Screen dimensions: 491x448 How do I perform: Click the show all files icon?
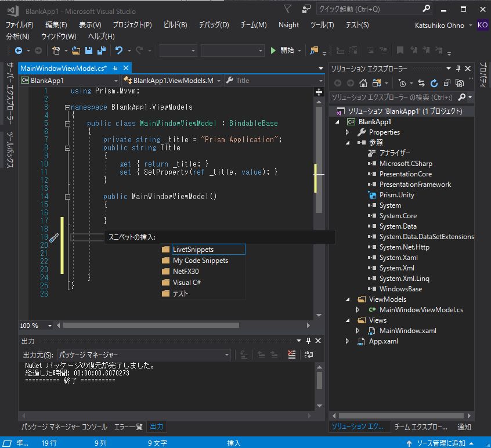460,83
